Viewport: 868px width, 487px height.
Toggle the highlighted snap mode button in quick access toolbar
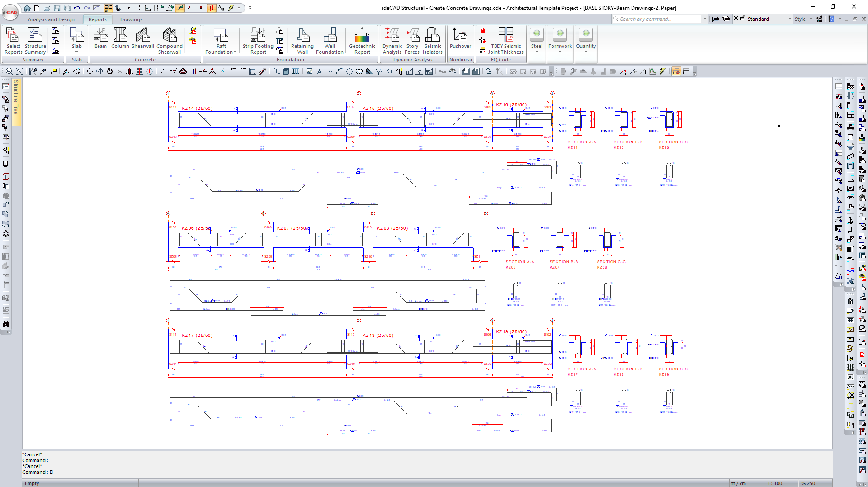(x=180, y=8)
